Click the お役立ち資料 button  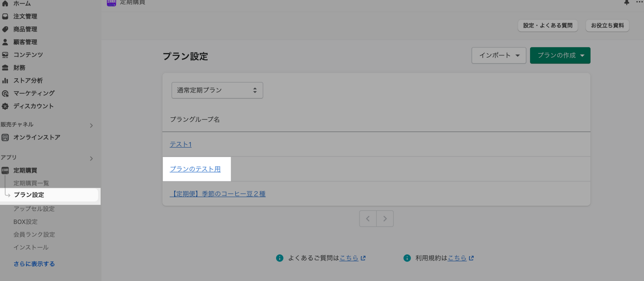click(608, 26)
